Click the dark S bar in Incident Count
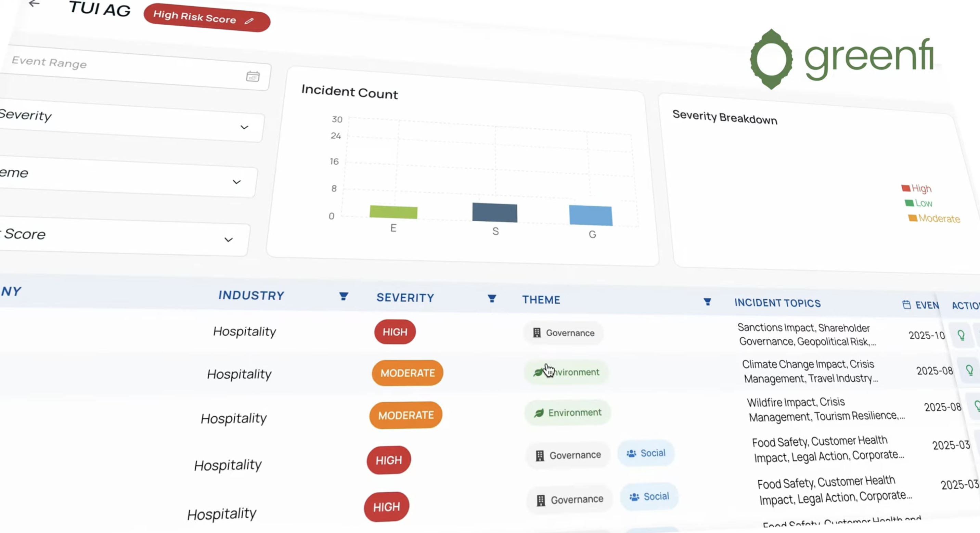This screenshot has height=533, width=980. coord(494,212)
